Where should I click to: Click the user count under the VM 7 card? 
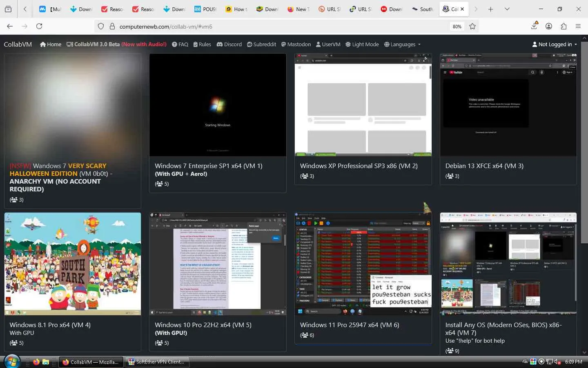click(452, 350)
